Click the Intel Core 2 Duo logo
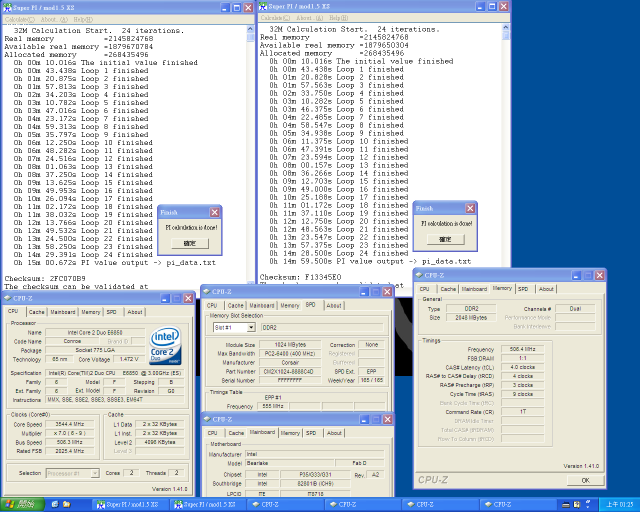 click(165, 345)
